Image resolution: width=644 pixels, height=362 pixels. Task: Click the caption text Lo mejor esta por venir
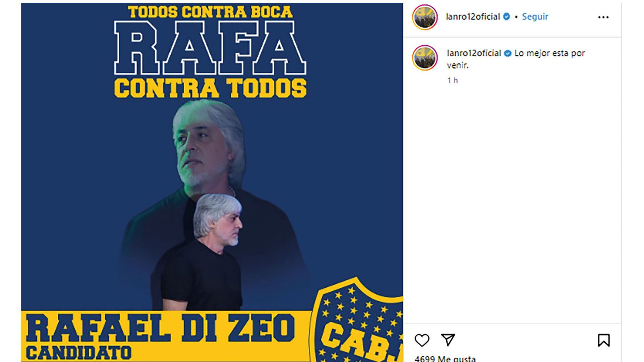pos(516,59)
